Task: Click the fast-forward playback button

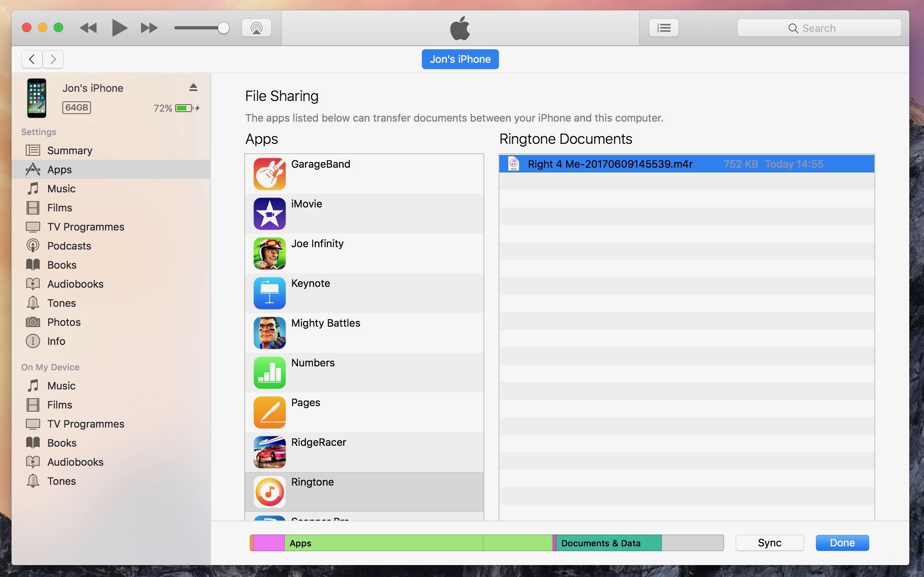Action: 149,28
